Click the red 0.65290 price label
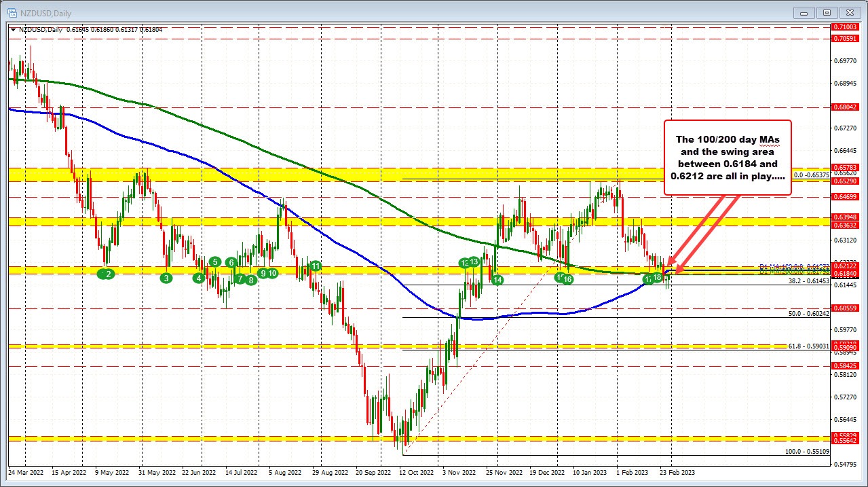 [x=845, y=181]
